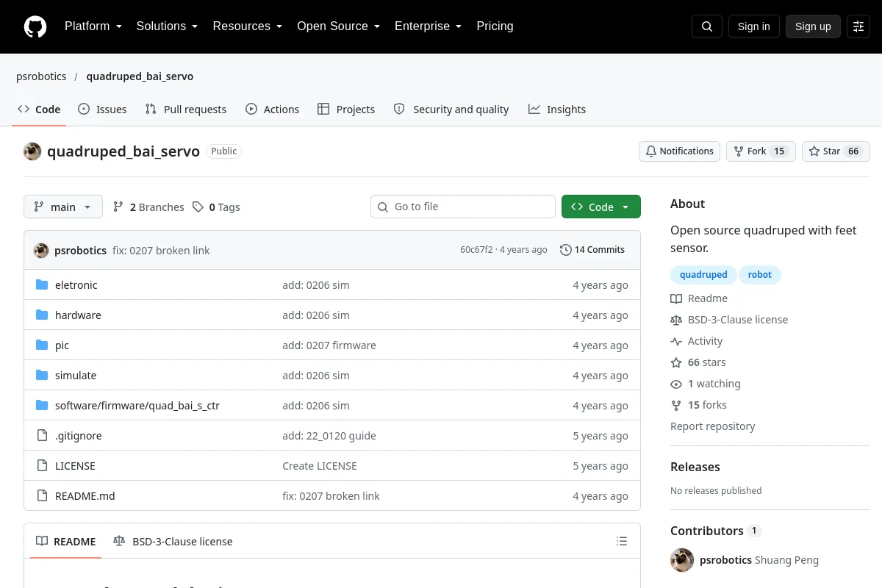The image size is (882, 588).
Task: Click the appearance settings icon beside Sign up
Action: click(x=858, y=26)
